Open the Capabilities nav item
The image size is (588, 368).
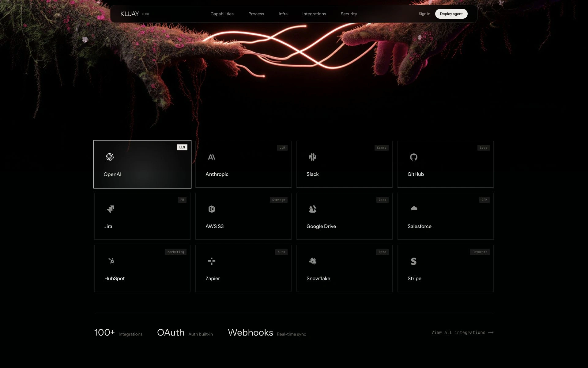[x=222, y=14]
